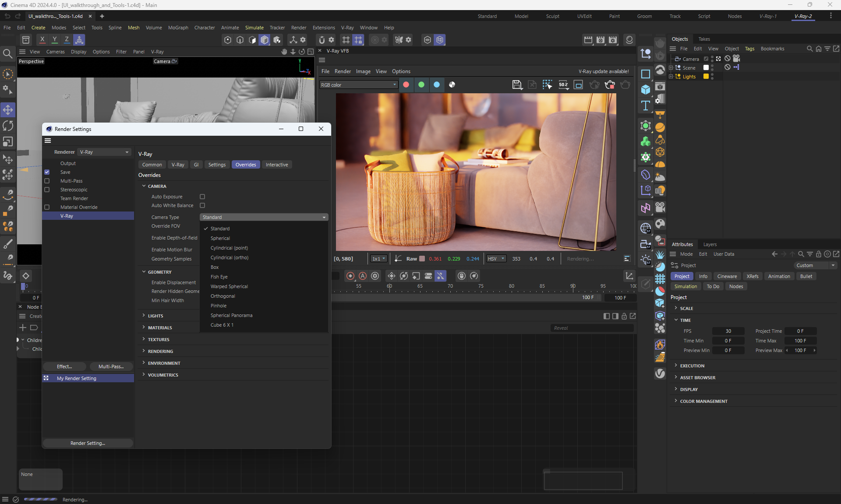Enable the Auto Exposure checkbox
This screenshot has width=841, height=504.
pos(202,197)
